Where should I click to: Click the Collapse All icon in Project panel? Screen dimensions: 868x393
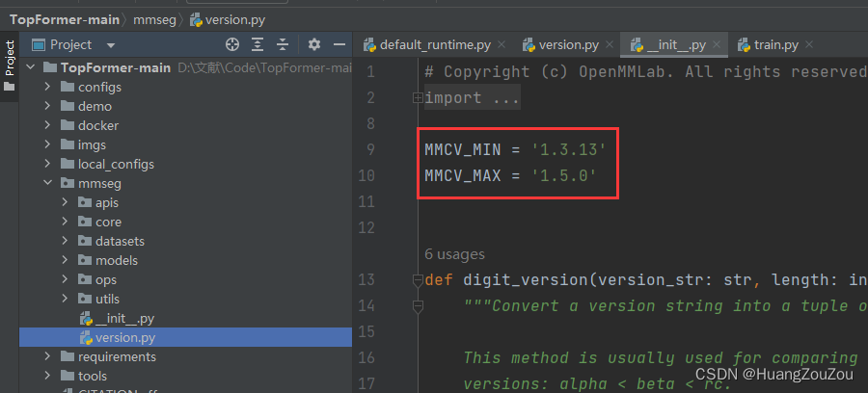(283, 44)
